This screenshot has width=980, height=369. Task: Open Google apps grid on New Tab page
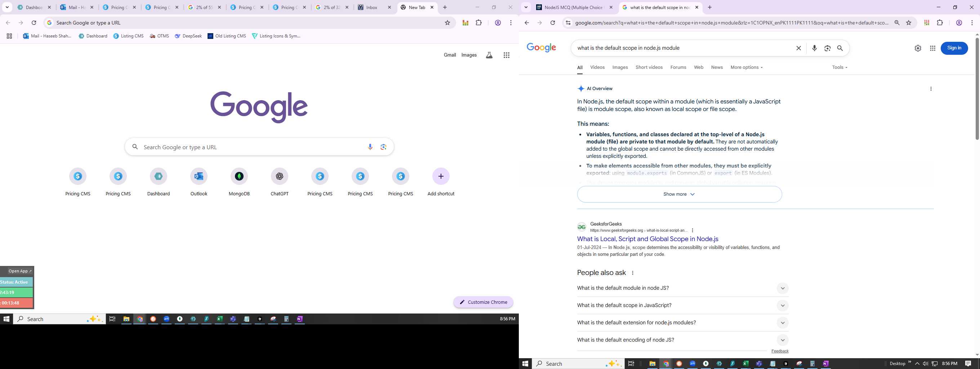[506, 55]
